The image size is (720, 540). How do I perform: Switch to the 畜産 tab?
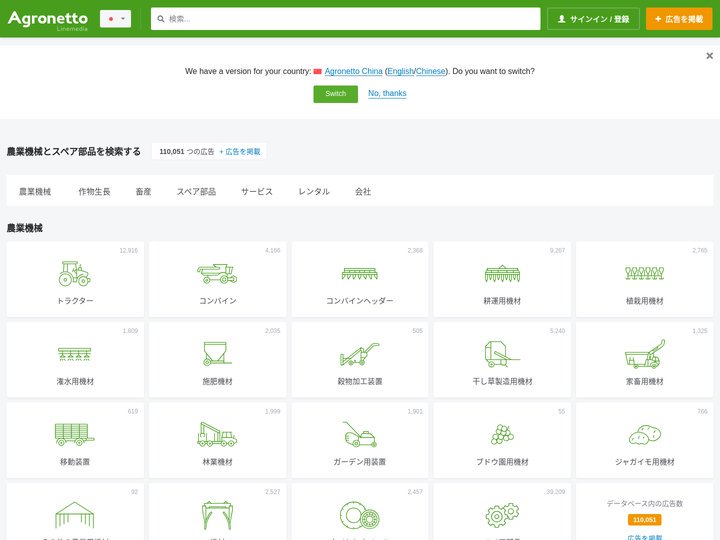143,191
